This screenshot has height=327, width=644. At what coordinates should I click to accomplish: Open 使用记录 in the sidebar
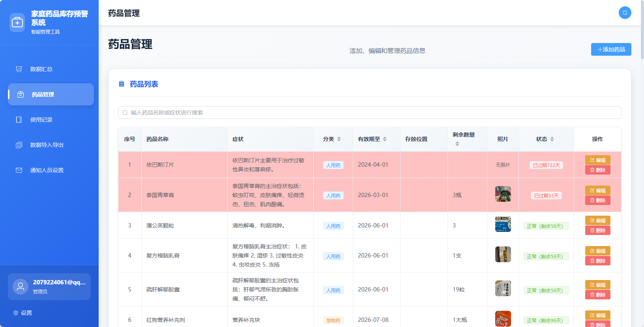click(x=51, y=120)
